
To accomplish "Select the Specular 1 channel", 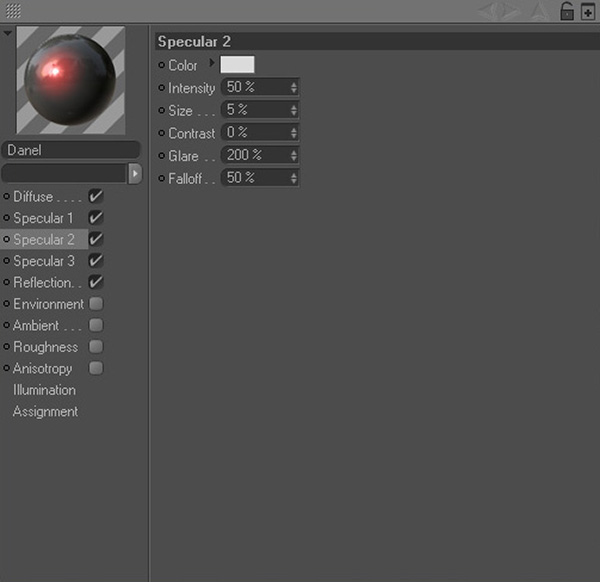I will click(45, 218).
